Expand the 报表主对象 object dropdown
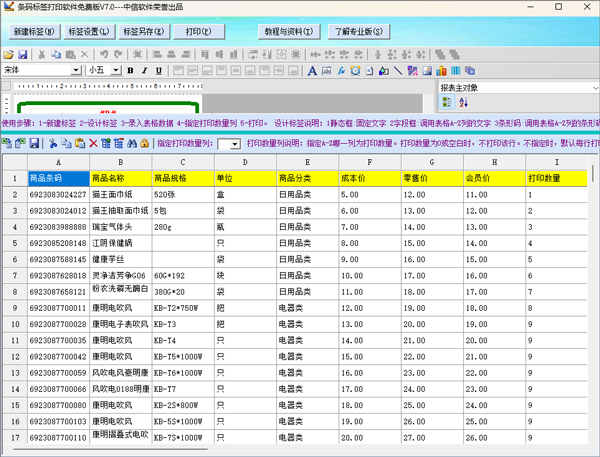Image resolution: width=600 pixels, height=457 pixels. pos(594,88)
